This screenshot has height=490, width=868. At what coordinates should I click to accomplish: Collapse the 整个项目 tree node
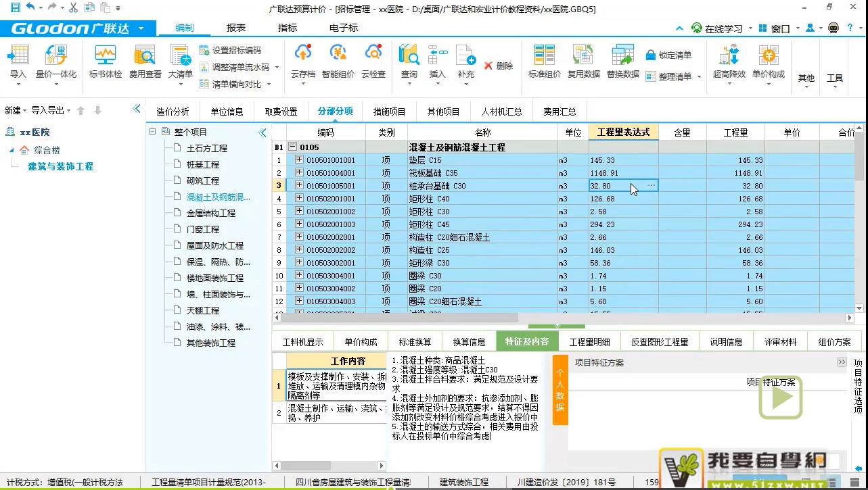click(153, 132)
